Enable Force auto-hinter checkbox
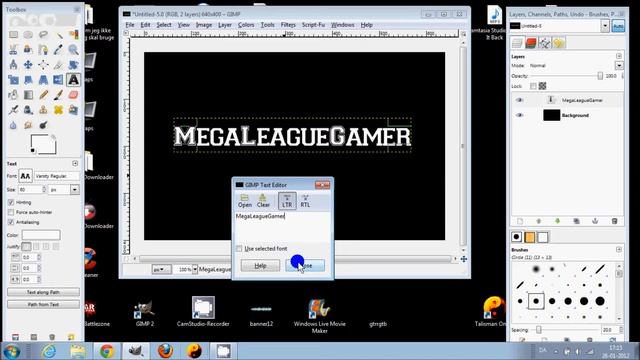 coord(11,212)
